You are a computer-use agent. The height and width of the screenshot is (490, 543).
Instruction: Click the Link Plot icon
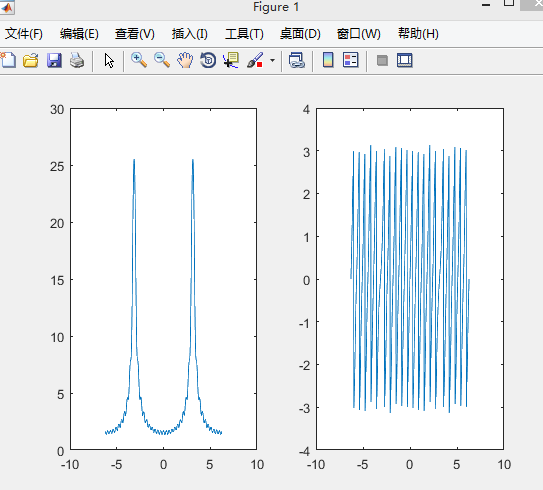296,60
